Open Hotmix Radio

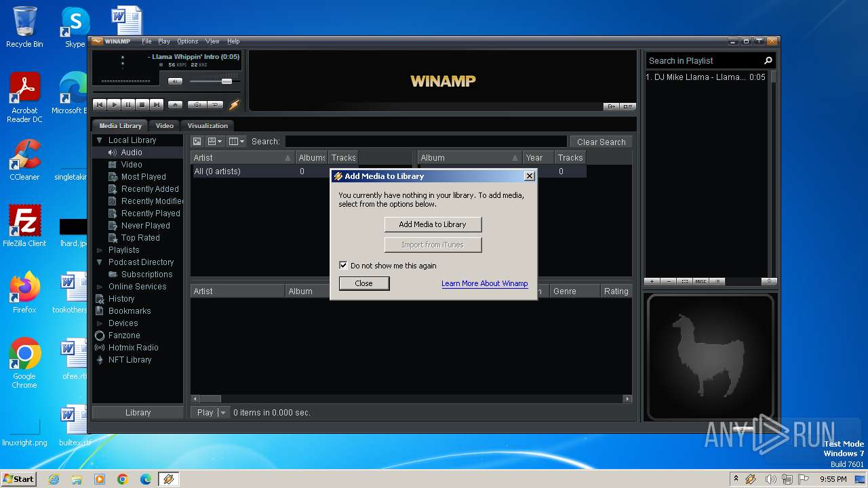(x=133, y=348)
